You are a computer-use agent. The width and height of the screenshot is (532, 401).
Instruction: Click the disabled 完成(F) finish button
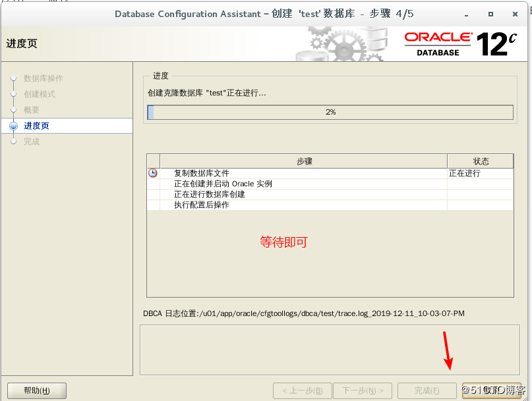[x=427, y=391]
